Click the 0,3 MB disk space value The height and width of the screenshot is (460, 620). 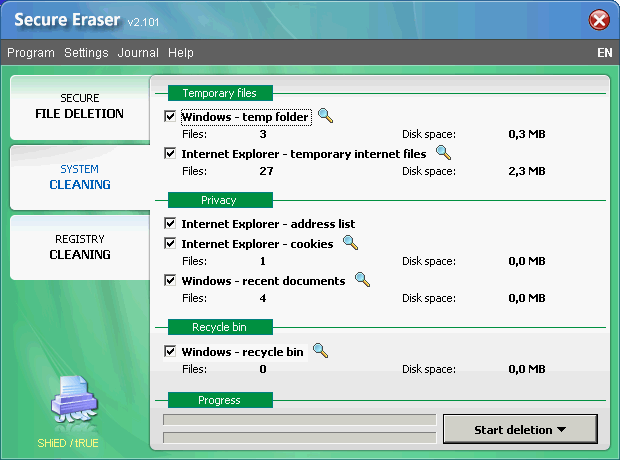[527, 134]
